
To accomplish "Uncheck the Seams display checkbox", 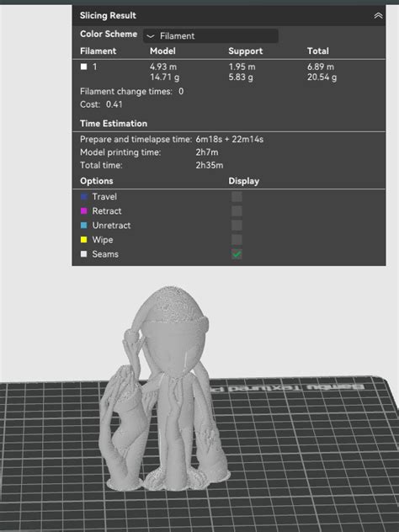I will pyautogui.click(x=237, y=253).
